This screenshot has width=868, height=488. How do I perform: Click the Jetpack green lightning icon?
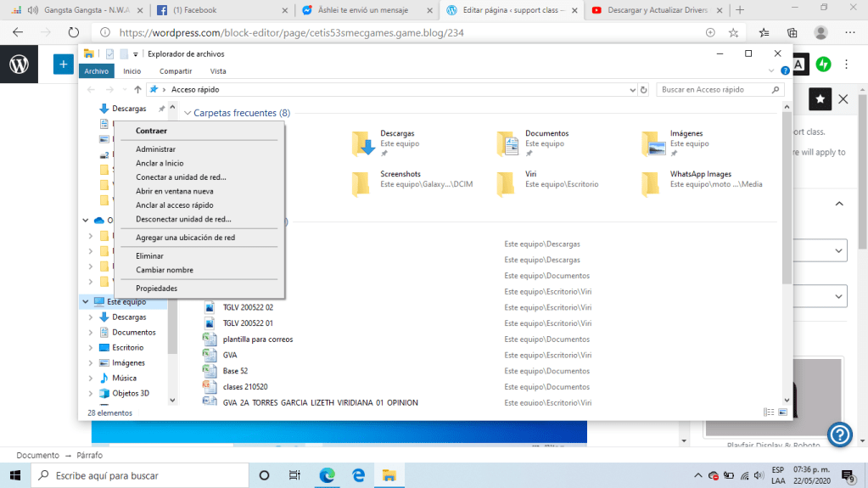[x=823, y=64]
